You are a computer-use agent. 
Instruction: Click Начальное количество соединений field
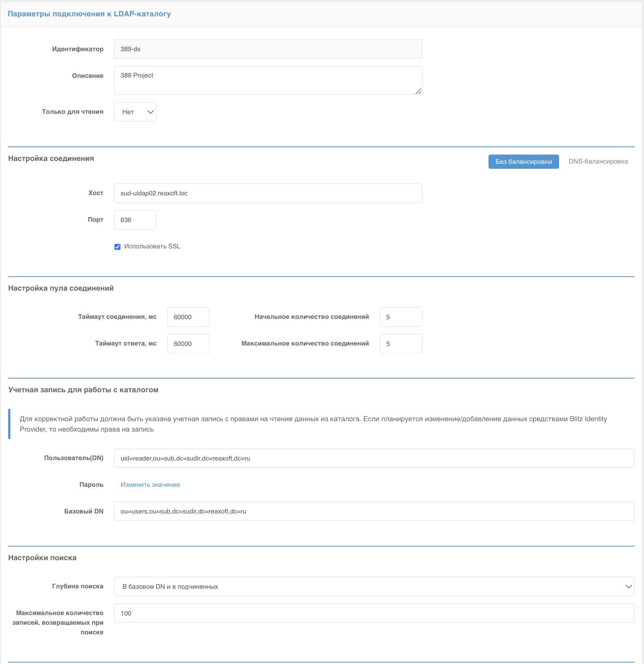pyautogui.click(x=401, y=317)
